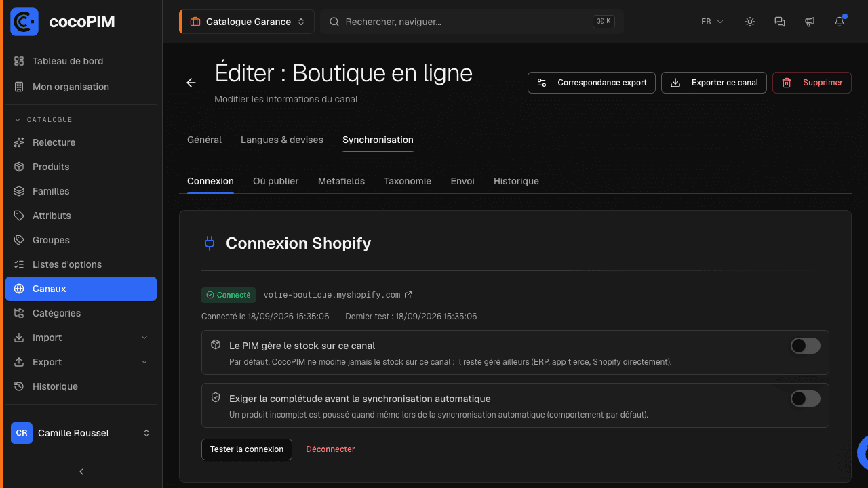Select the Connexion sub-tab
868x488 pixels.
(210, 181)
